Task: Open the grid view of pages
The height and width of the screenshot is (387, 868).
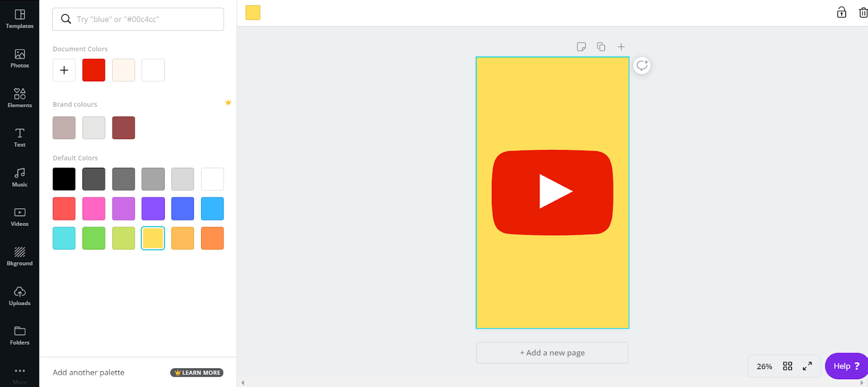Action: point(787,366)
